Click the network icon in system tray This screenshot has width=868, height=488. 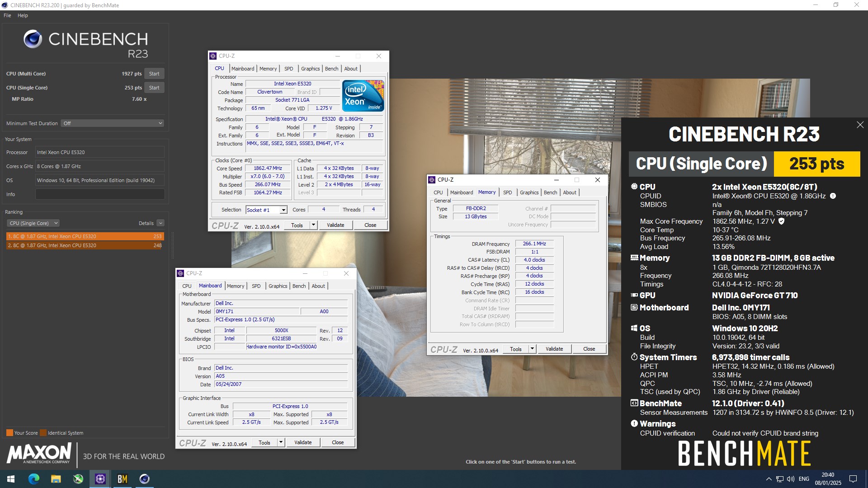click(x=780, y=479)
